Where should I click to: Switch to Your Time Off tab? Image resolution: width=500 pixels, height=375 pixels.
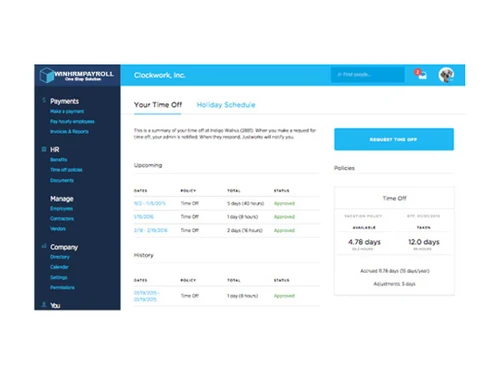tap(158, 105)
